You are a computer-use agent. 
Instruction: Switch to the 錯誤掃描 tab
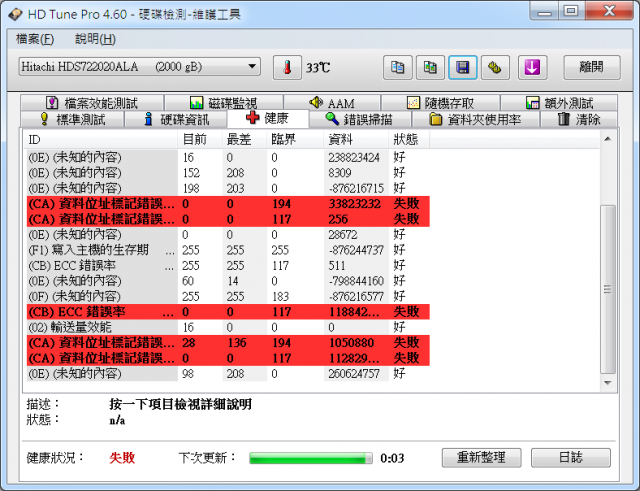(x=360, y=120)
